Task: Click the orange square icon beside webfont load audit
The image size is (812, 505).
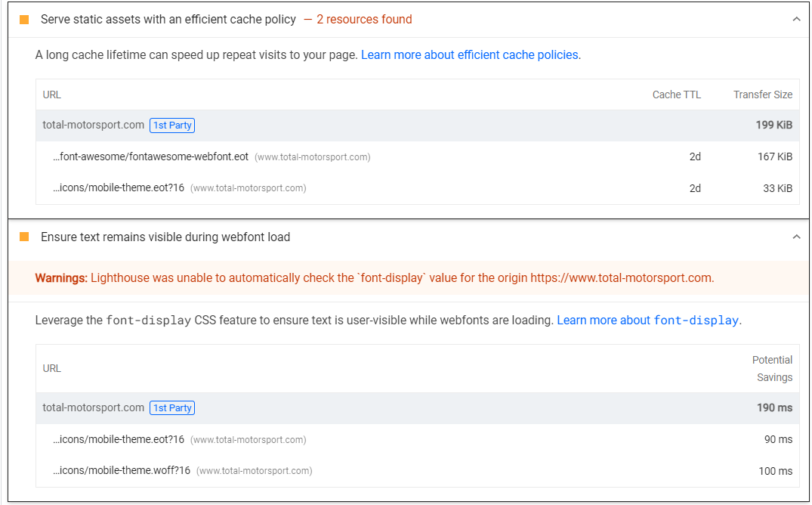Action: click(24, 237)
